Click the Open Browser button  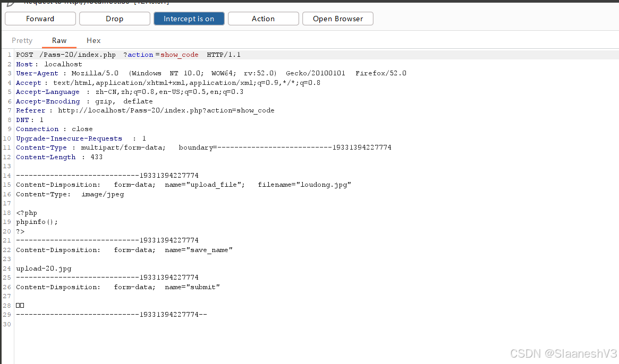[x=338, y=19]
